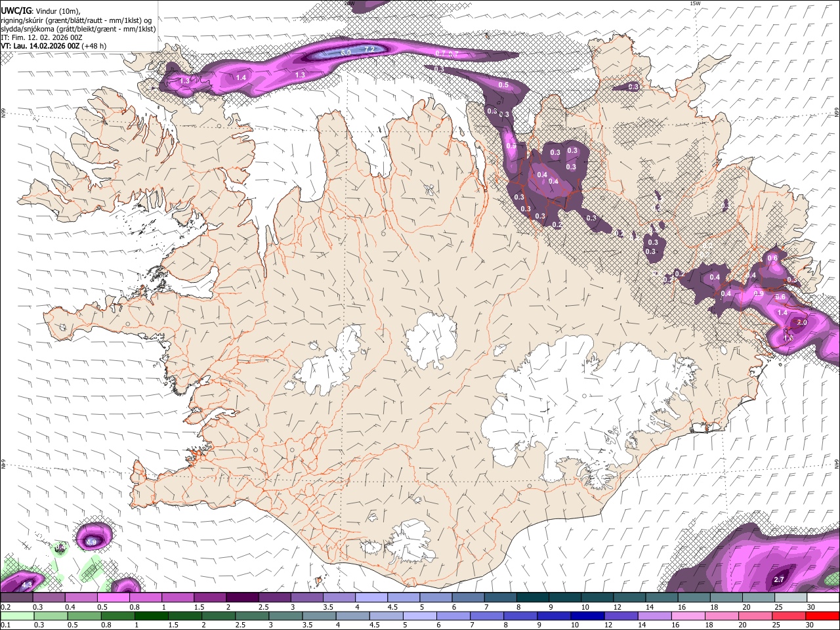
Task: Click the 30 label on the lower legend scale
Action: (x=809, y=624)
